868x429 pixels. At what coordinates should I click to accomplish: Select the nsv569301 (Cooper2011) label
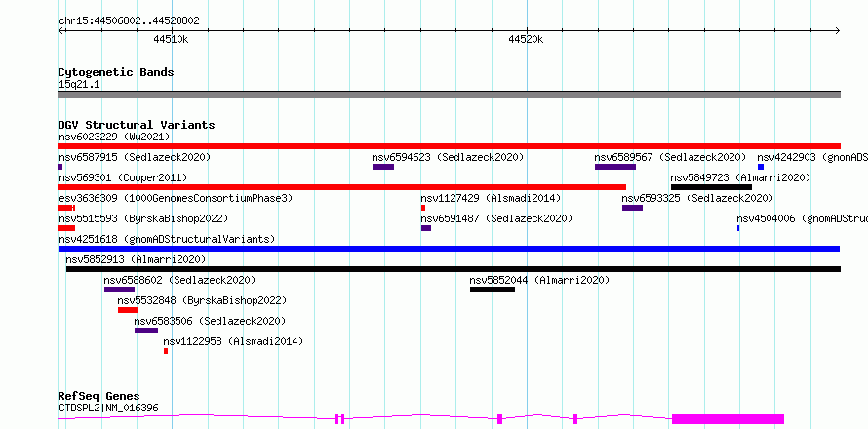[123, 177]
